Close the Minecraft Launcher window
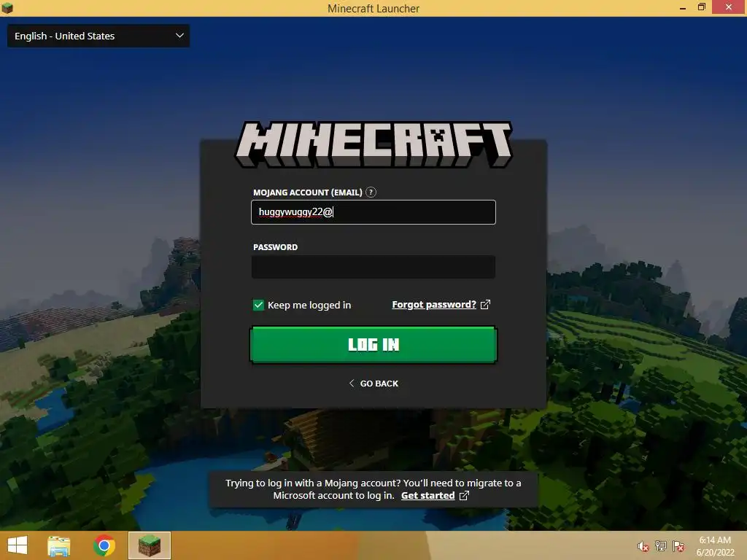The image size is (747, 560). pos(729,7)
